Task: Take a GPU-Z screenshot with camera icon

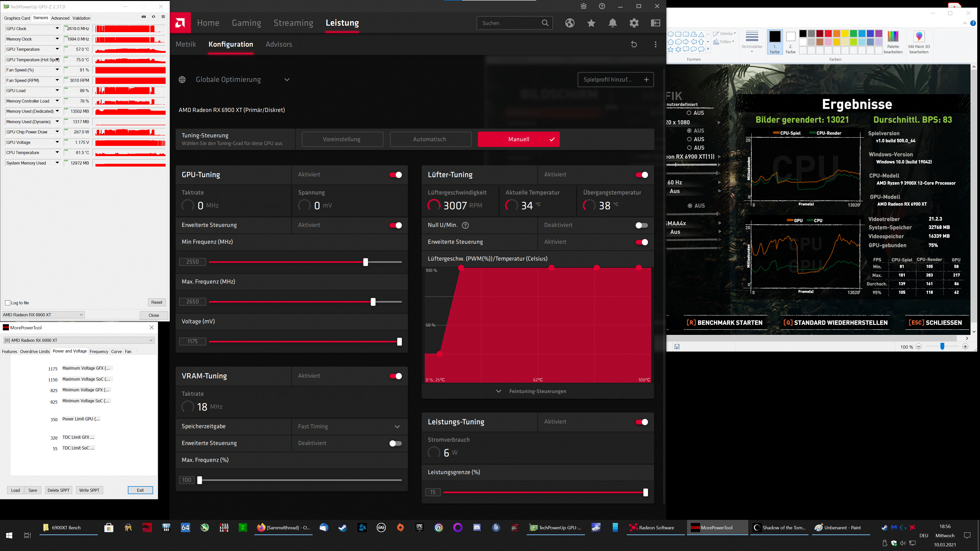Action: pyautogui.click(x=143, y=17)
